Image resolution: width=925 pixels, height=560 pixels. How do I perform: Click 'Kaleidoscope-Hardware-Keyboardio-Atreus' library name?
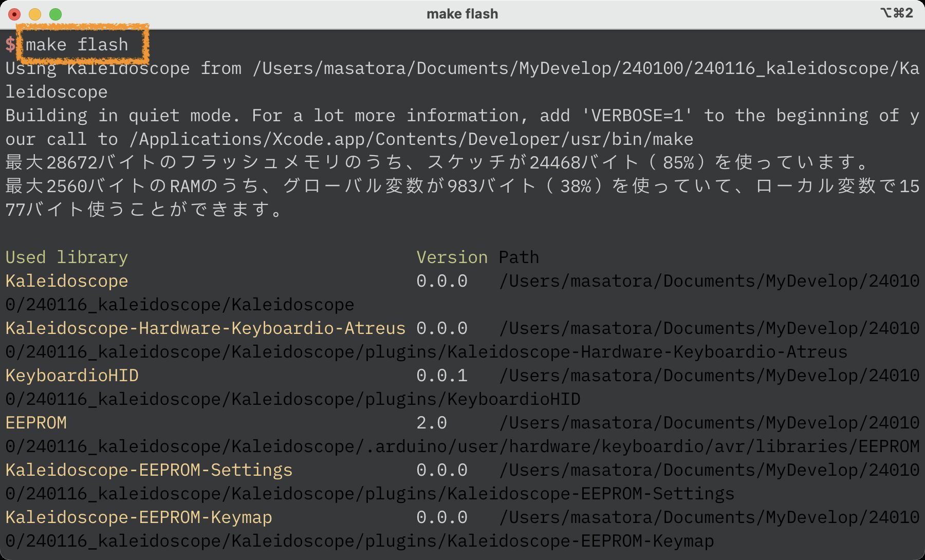pos(206,328)
